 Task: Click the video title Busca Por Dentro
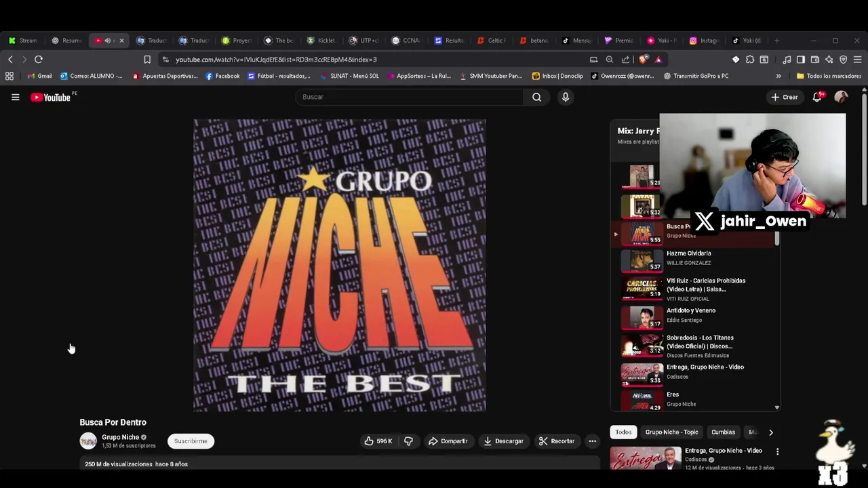click(x=113, y=422)
